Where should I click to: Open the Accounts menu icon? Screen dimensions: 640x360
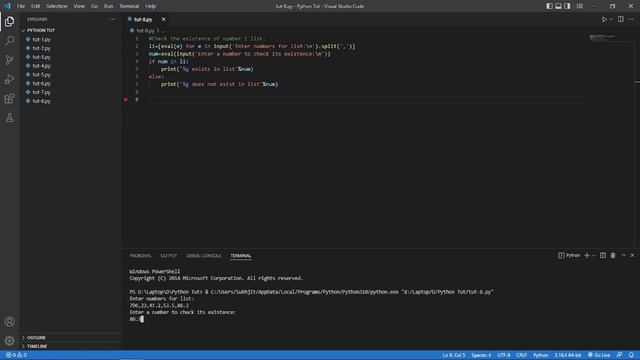click(9, 322)
